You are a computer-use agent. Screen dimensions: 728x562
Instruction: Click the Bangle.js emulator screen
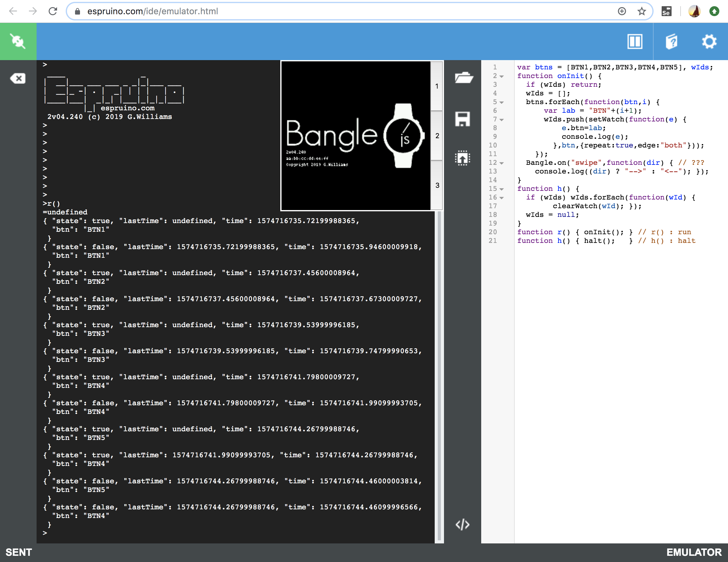(356, 136)
